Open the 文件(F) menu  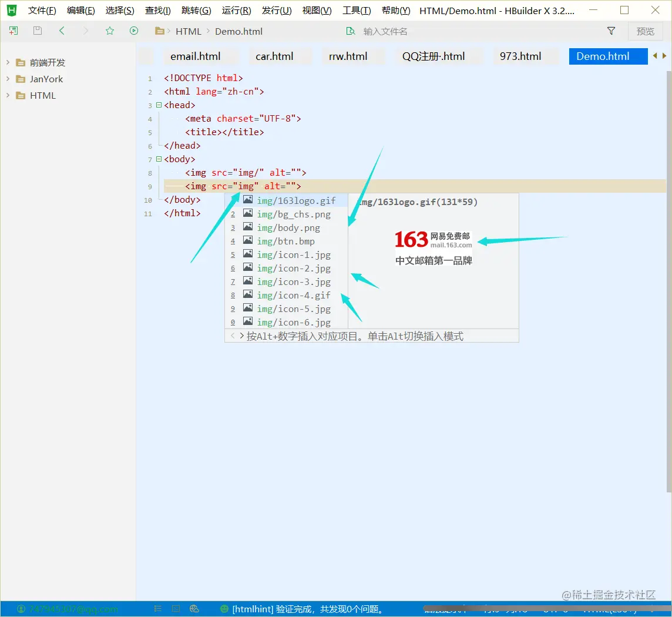[x=42, y=11]
